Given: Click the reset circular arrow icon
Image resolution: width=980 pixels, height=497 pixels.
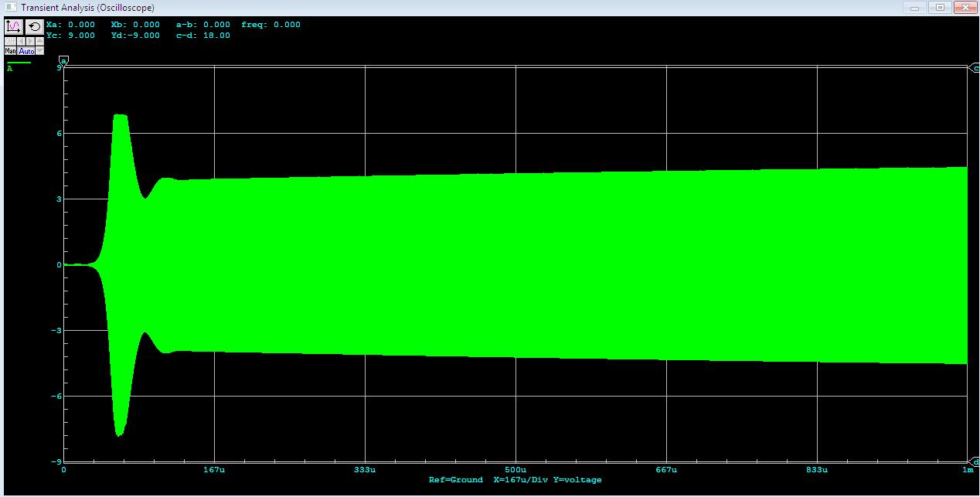Looking at the screenshot, I should (35, 27).
